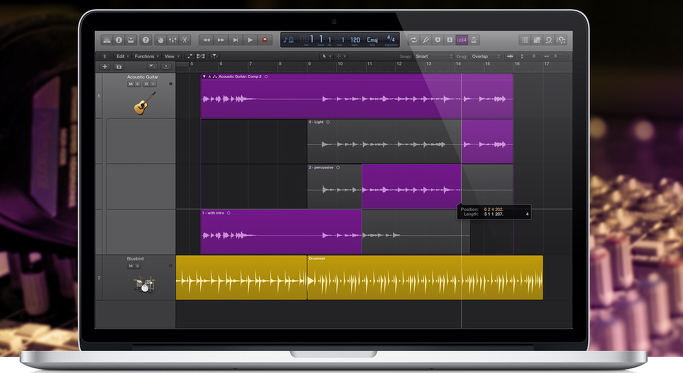Image resolution: width=683 pixels, height=373 pixels.
Task: Open the take folder comp letter A menu
Action: pos(210,77)
